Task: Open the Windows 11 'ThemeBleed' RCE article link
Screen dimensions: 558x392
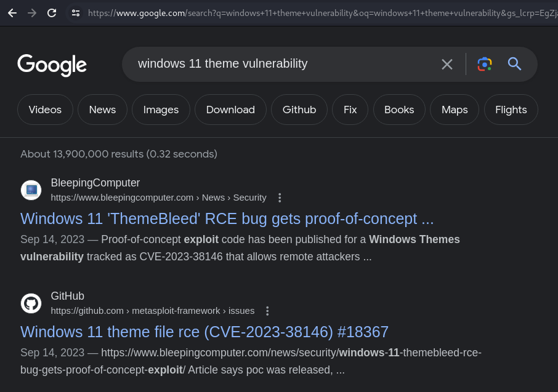Action: coord(227,218)
